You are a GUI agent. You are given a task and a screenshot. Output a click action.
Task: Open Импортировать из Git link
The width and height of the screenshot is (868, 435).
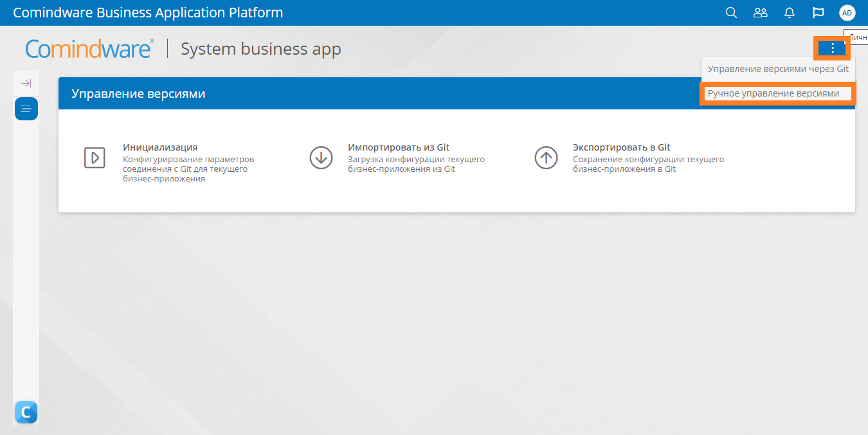click(399, 147)
